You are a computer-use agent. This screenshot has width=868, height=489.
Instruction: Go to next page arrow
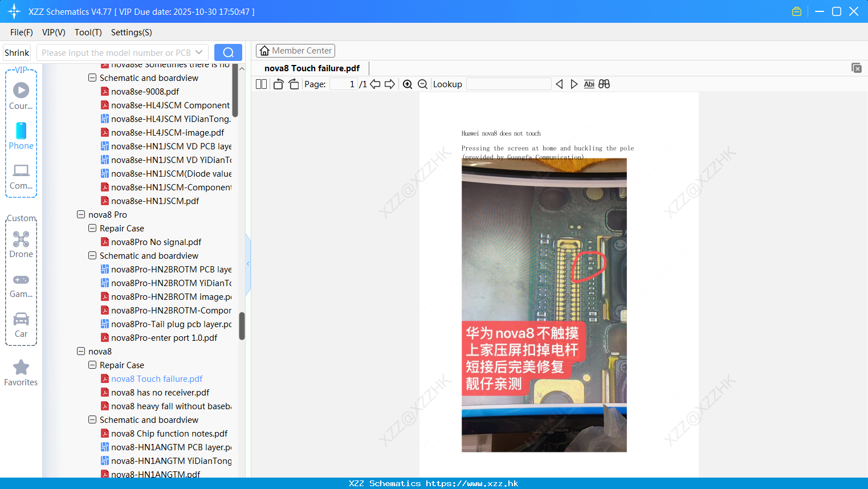click(x=390, y=84)
